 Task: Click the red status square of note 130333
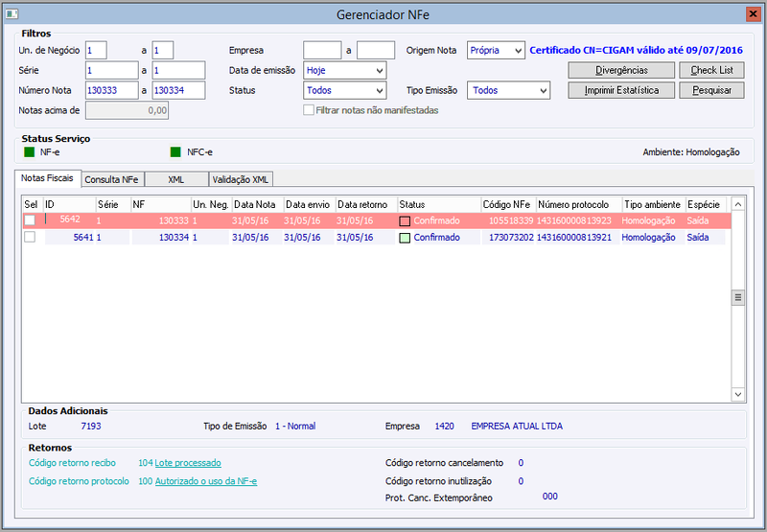405,221
